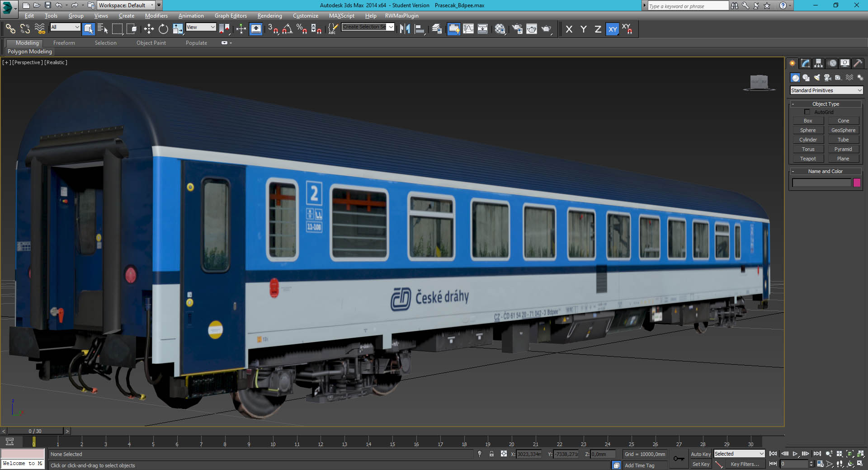The height and width of the screenshot is (470, 868).
Task: Open the Rendering menu
Action: [269, 16]
